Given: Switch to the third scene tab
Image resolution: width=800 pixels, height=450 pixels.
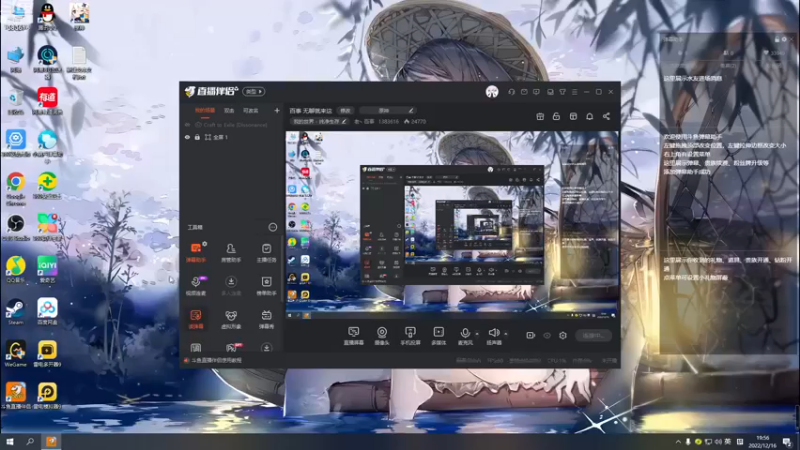Looking at the screenshot, I should click(251, 111).
